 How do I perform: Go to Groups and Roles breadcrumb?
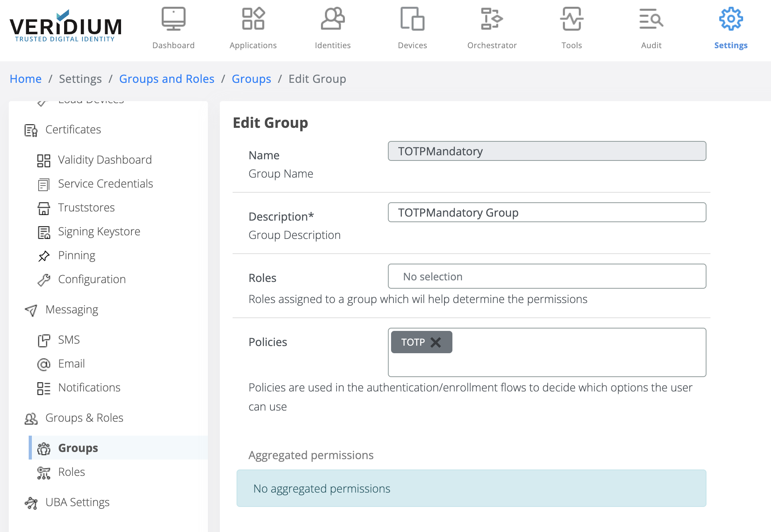(x=166, y=79)
